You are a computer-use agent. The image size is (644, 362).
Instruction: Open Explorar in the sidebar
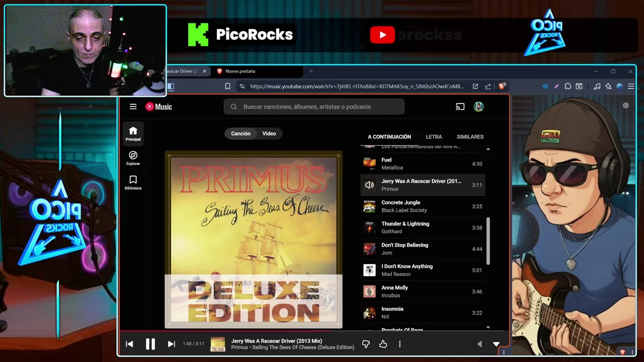click(x=133, y=158)
